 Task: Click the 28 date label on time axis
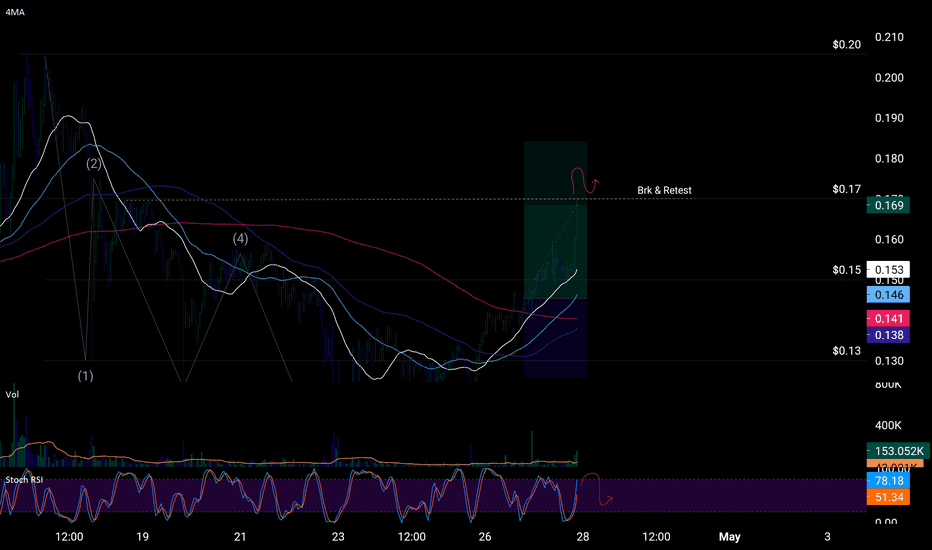(583, 536)
